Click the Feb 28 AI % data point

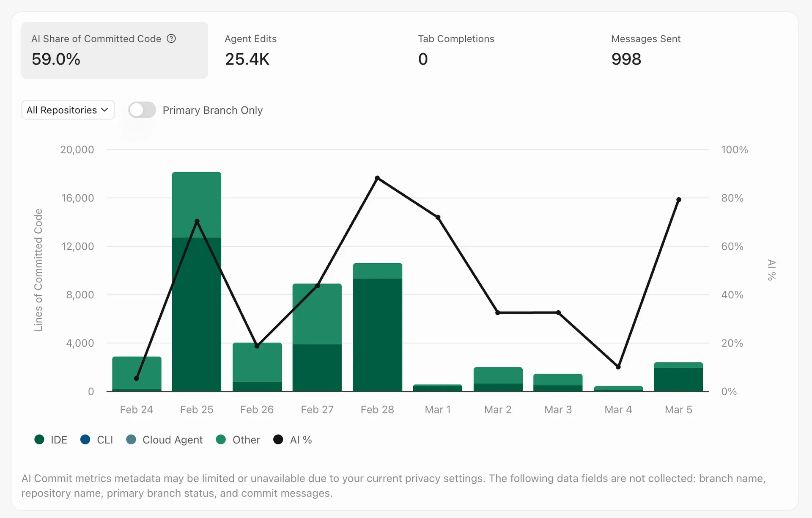click(x=378, y=178)
